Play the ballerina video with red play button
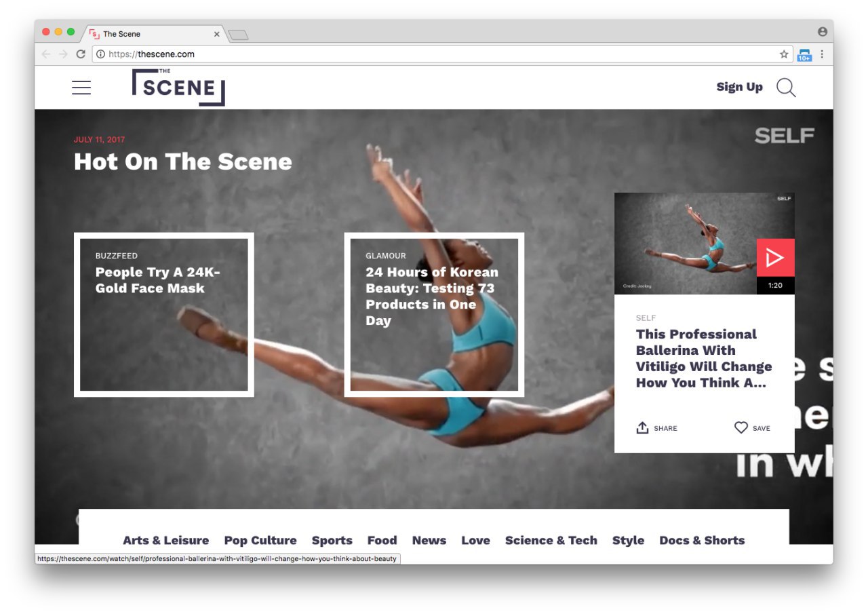Screen dimensions: 868x614 (775, 258)
